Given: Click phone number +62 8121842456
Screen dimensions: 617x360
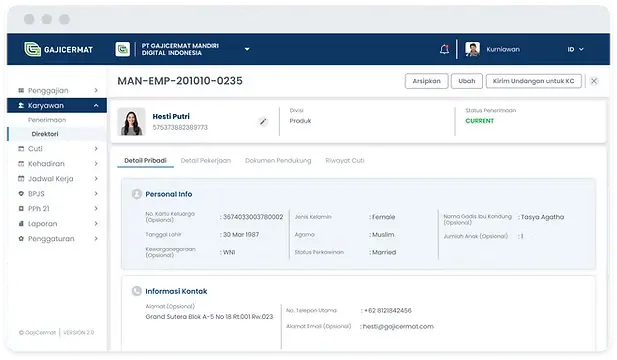Looking at the screenshot, I should (x=388, y=310).
